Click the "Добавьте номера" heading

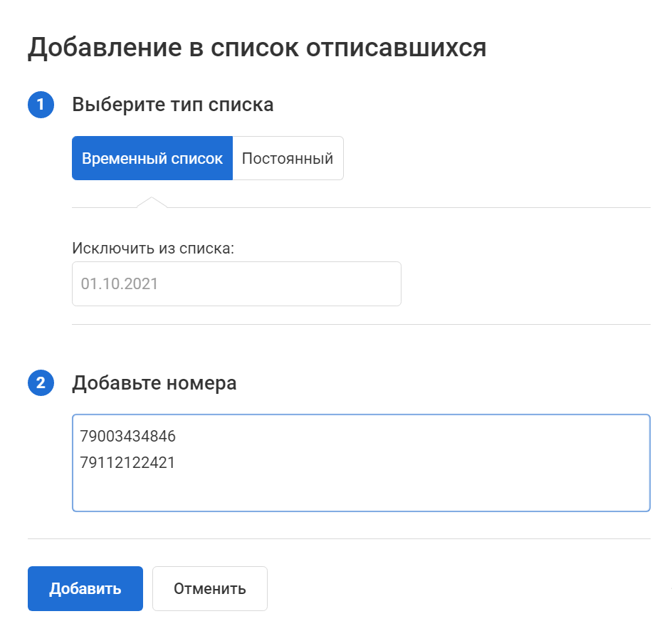click(x=154, y=383)
